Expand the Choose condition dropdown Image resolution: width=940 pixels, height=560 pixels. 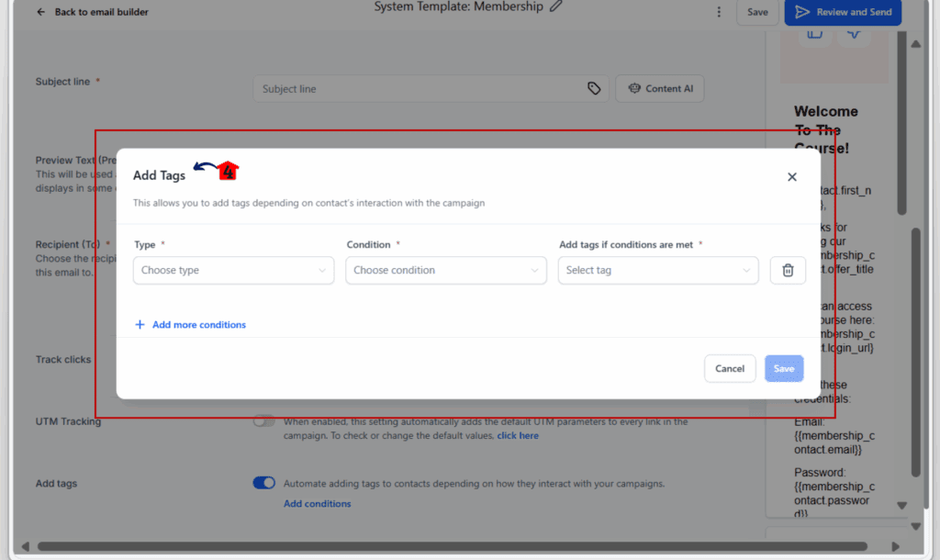(x=446, y=271)
